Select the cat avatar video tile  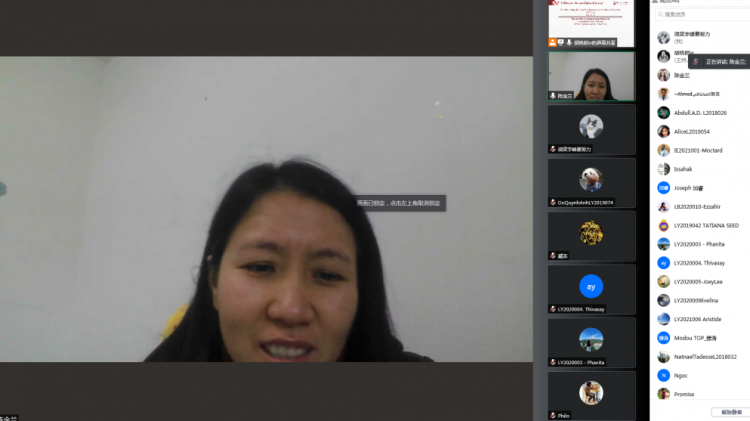point(591,129)
